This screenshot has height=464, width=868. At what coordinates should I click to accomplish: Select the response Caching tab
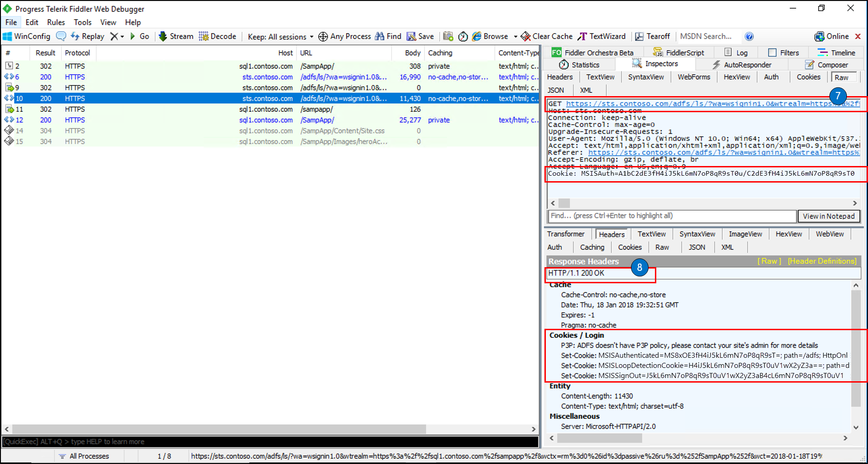tap(592, 247)
